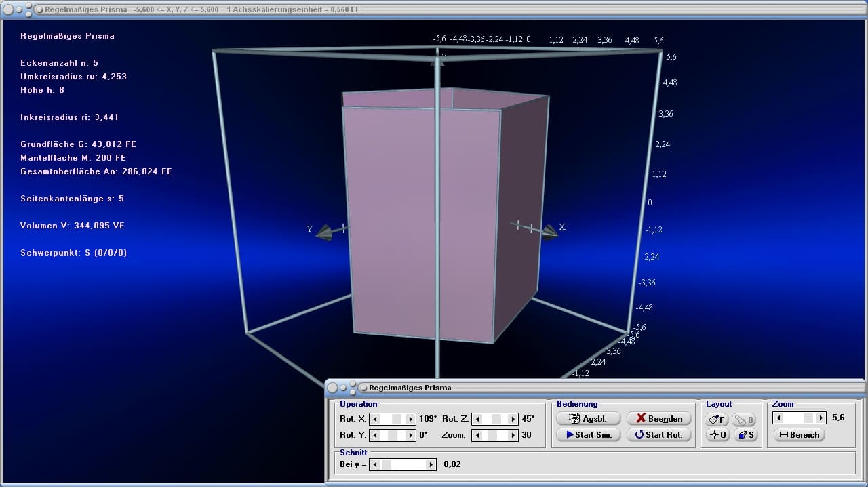Viewport: 868px width, 488px height.
Task: Click the Zoom panel value 5,6
Action: coord(838,418)
